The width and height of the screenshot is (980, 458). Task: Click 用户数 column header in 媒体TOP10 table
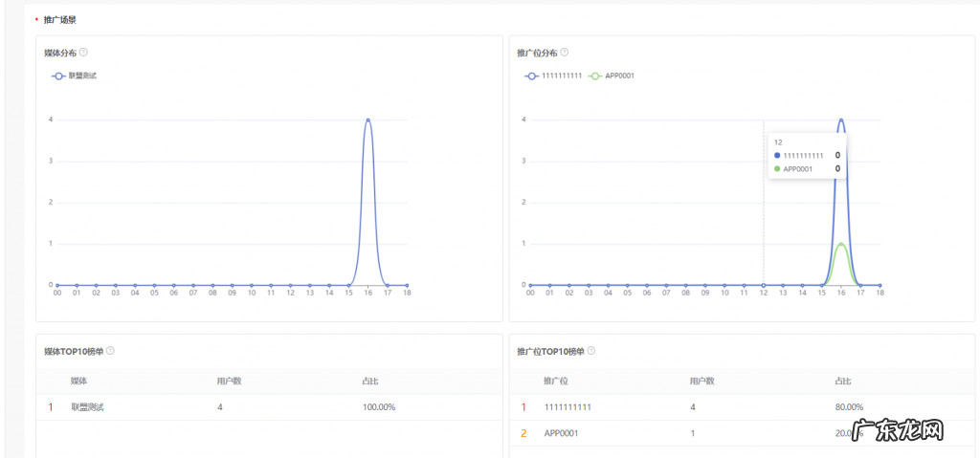(229, 382)
